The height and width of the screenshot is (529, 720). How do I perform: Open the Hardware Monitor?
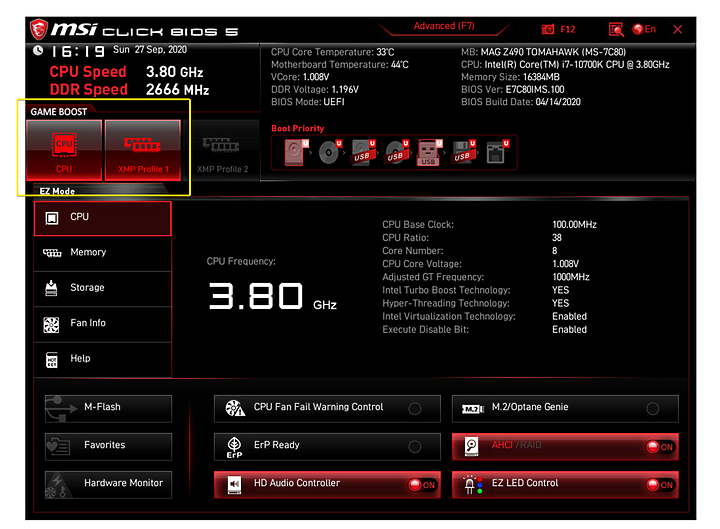point(108,484)
